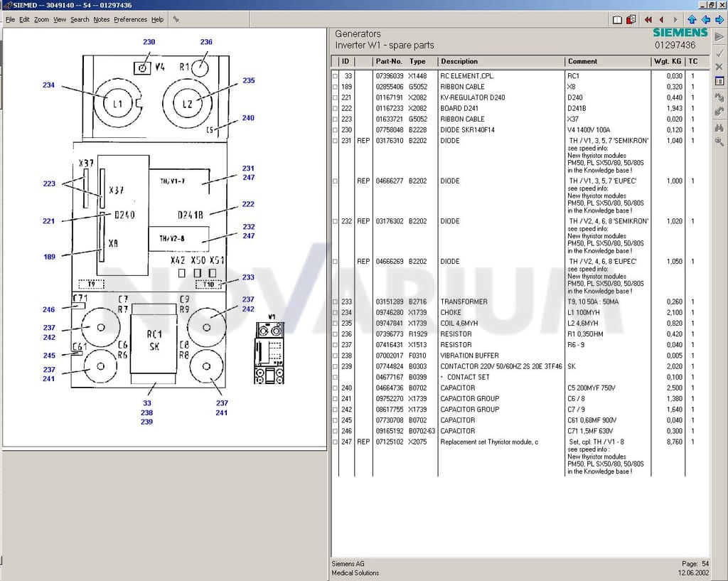Click the binoculars search icon in sidebar
Screen dimensions: 728x581
(x=719, y=127)
